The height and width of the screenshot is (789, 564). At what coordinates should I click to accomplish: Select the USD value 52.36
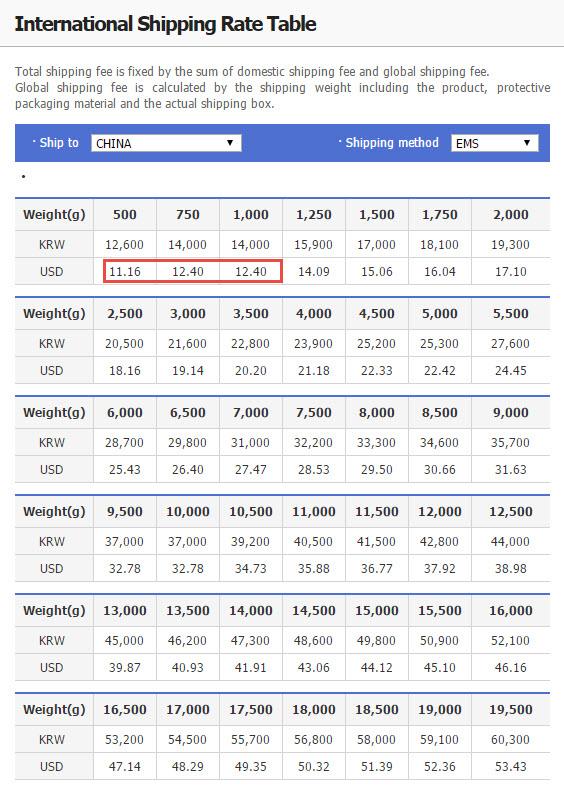[x=439, y=767]
